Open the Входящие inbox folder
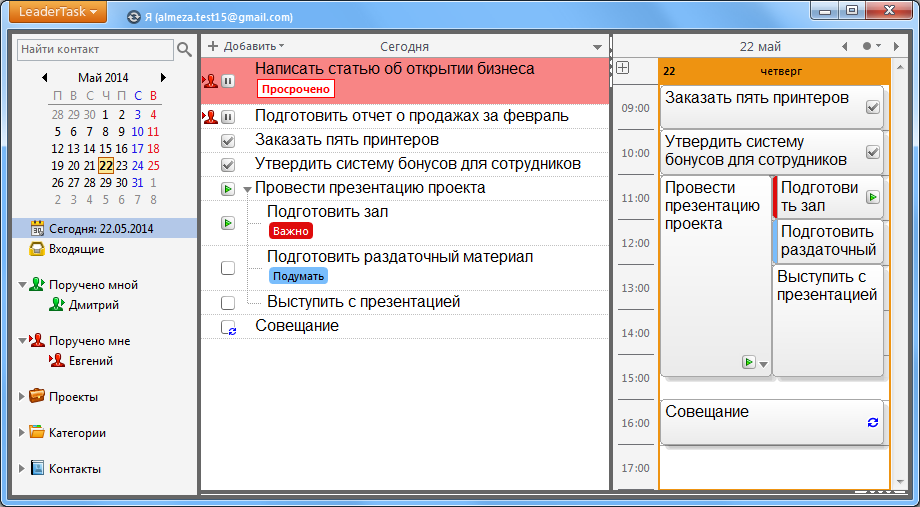 76,249
